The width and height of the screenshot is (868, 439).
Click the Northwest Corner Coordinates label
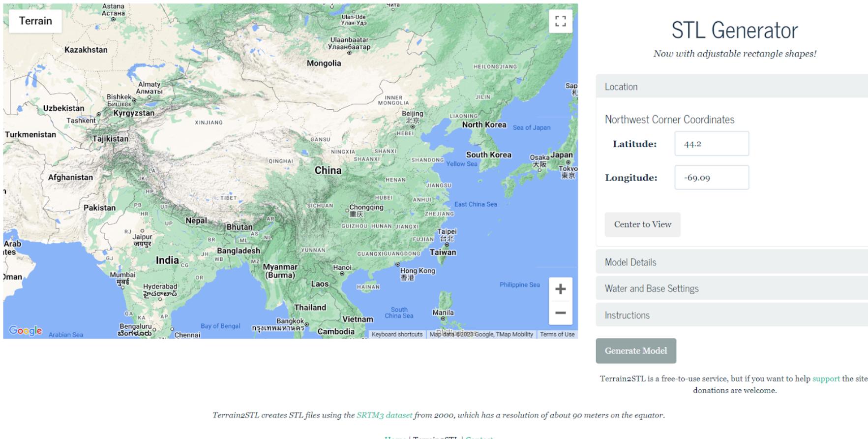click(x=669, y=120)
